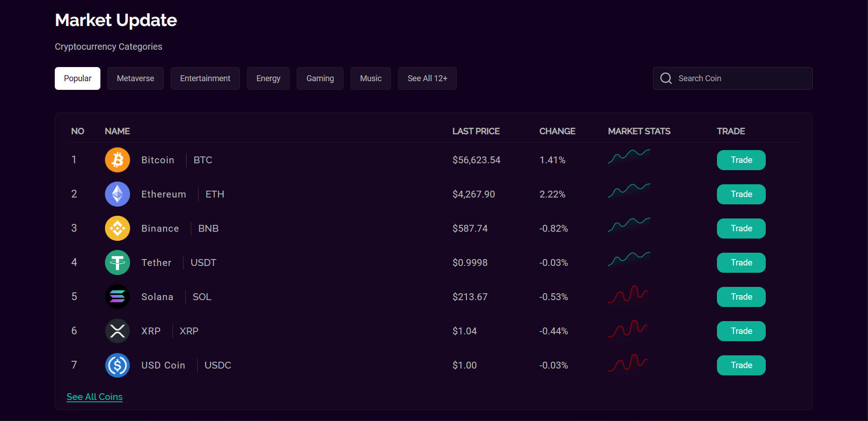Viewport: 868px width, 421px height.
Task: Click the $0.9998 Tether price
Action: point(470,263)
